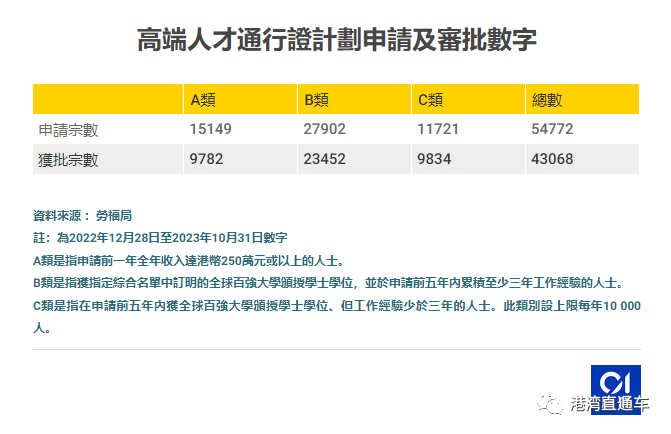Select the 獲批宗數 row label

(x=68, y=160)
